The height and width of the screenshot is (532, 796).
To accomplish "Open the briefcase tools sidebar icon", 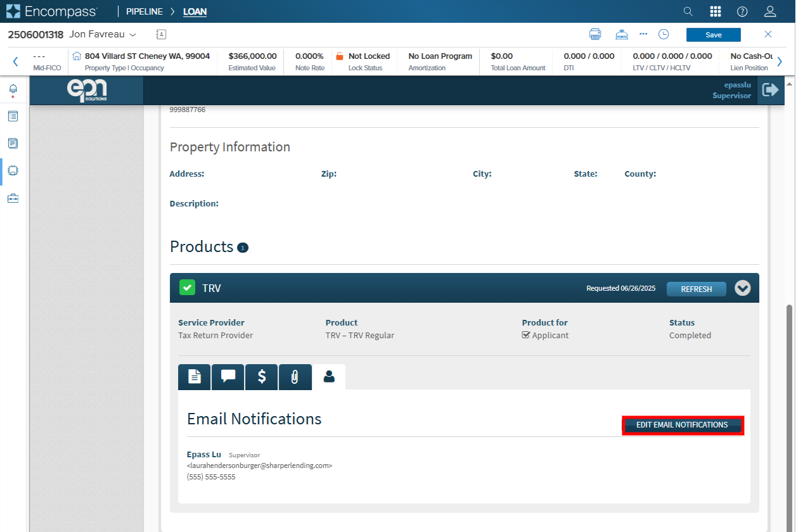I will pos(13,198).
